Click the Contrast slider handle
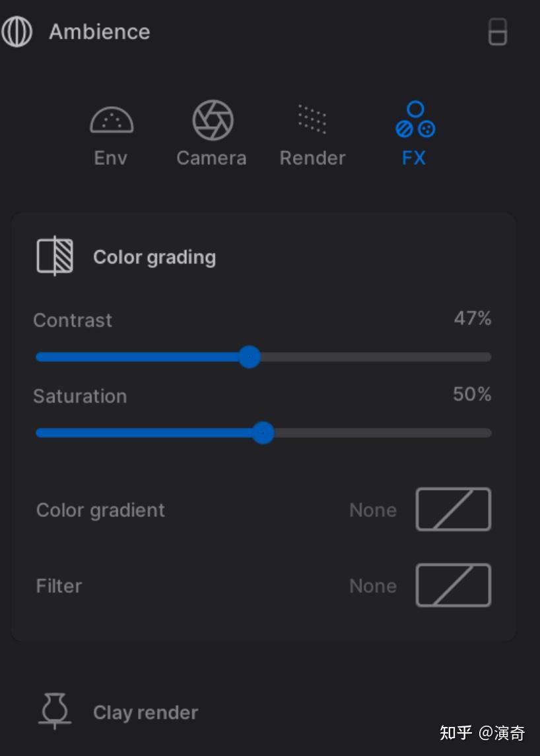The width and height of the screenshot is (540, 756). pos(249,357)
